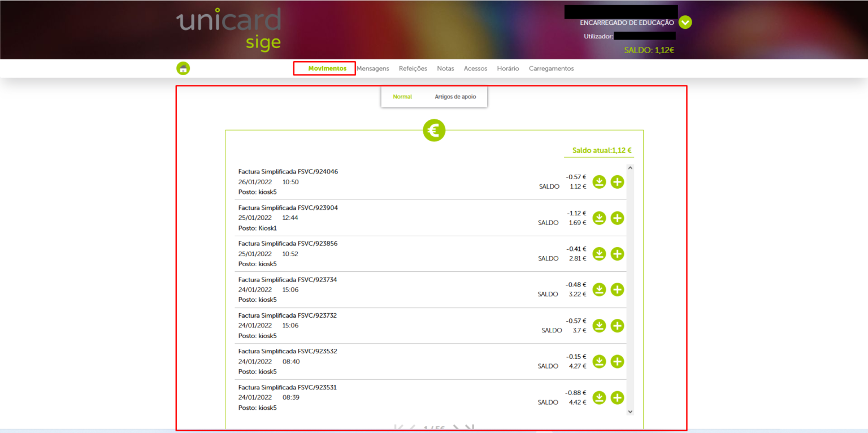Download invoice FSVC/923532
This screenshot has height=433, width=868.
coord(599,362)
